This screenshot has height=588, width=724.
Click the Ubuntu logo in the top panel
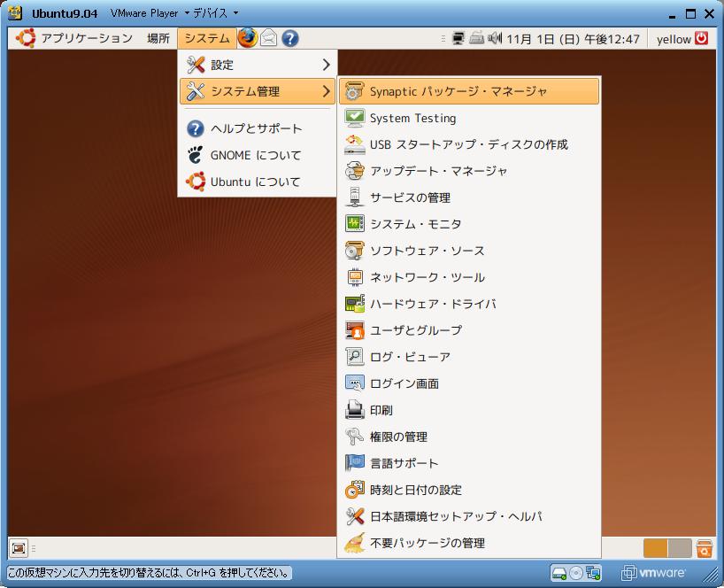pos(26,38)
